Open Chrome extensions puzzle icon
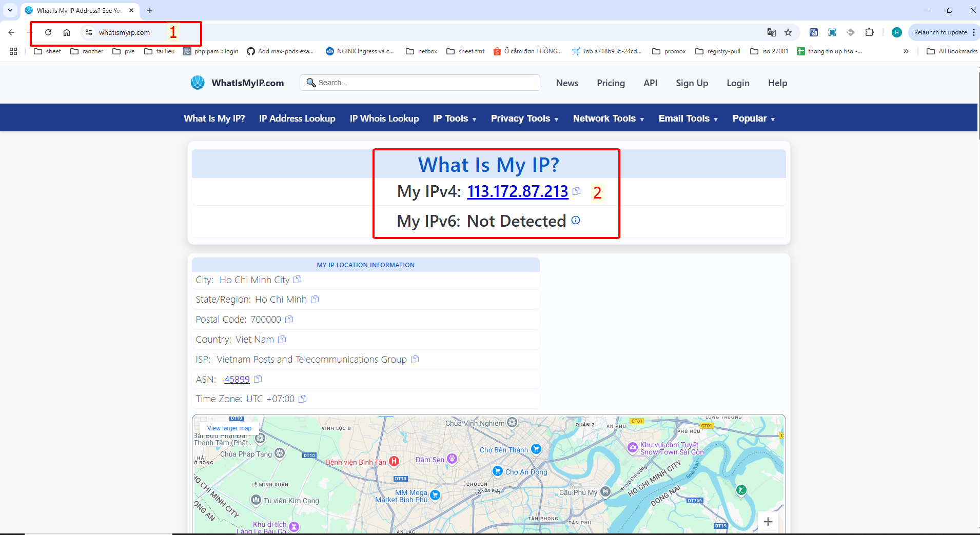The width and height of the screenshot is (980, 535). [x=869, y=32]
